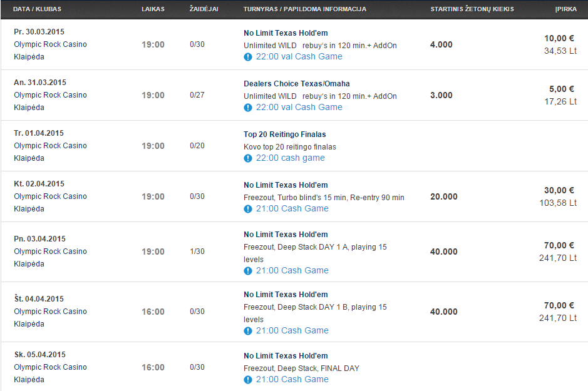
Task: Select Olympic Rock Casino on Pn. 03.04.2015
Action: click(x=50, y=251)
